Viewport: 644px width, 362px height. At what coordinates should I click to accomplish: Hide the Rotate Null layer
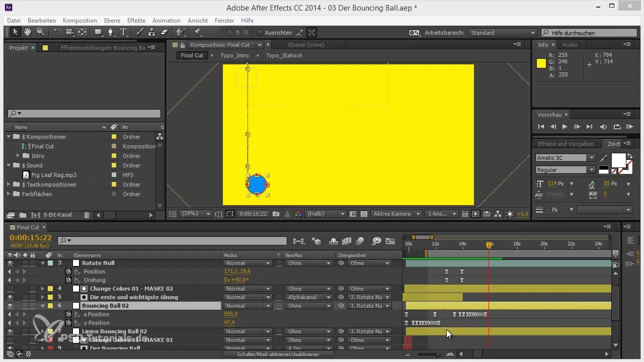(x=10, y=263)
